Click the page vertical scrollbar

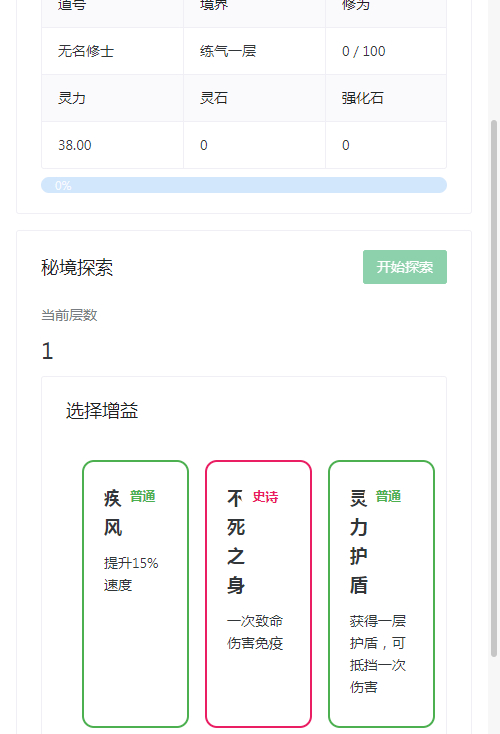pos(494,389)
